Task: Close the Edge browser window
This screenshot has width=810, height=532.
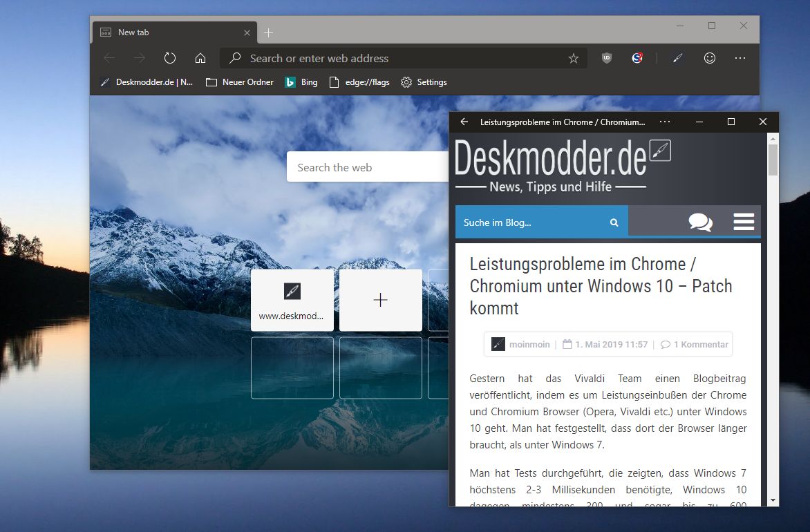Action: click(744, 26)
